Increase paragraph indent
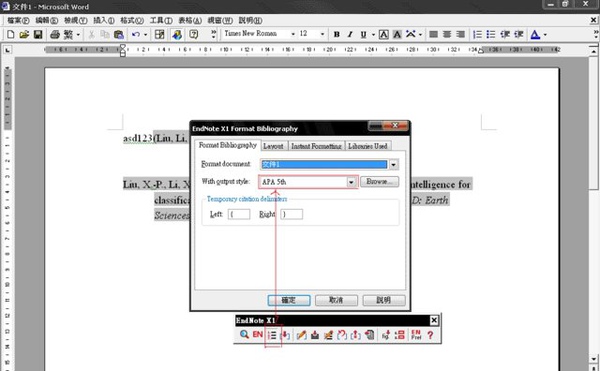The image size is (600, 371). pos(518,34)
